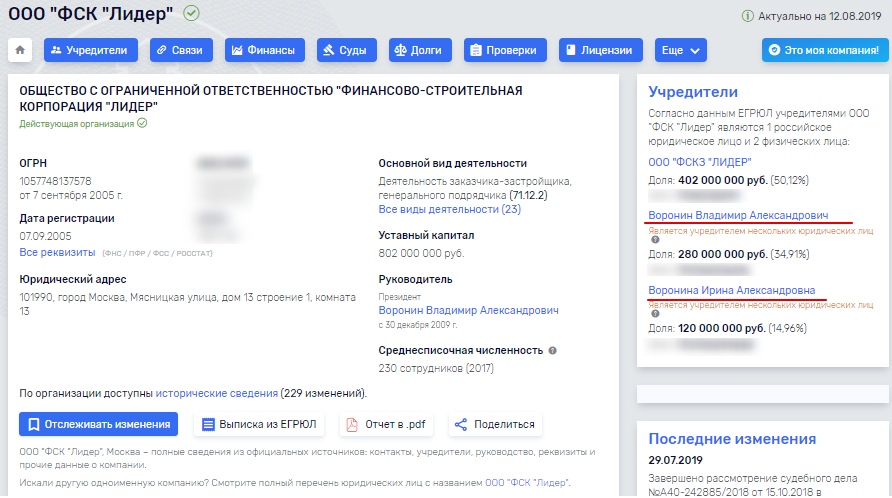Click the Это моя компания! button
Image resolution: width=892 pixels, height=498 pixels.
tap(824, 50)
